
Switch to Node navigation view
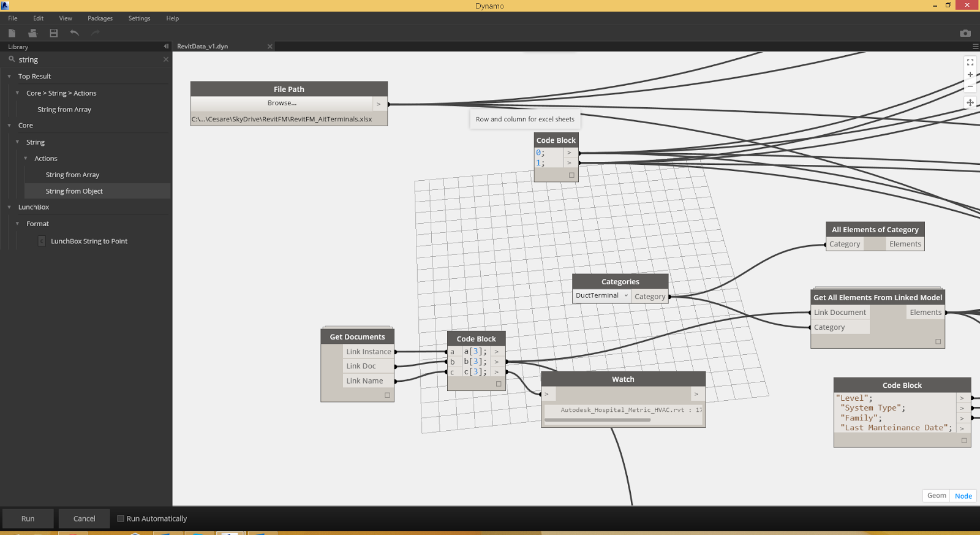pos(963,496)
